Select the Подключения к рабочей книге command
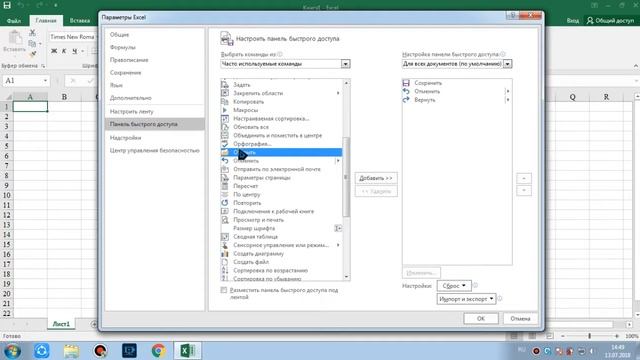This screenshot has height=360, width=640. (281, 211)
